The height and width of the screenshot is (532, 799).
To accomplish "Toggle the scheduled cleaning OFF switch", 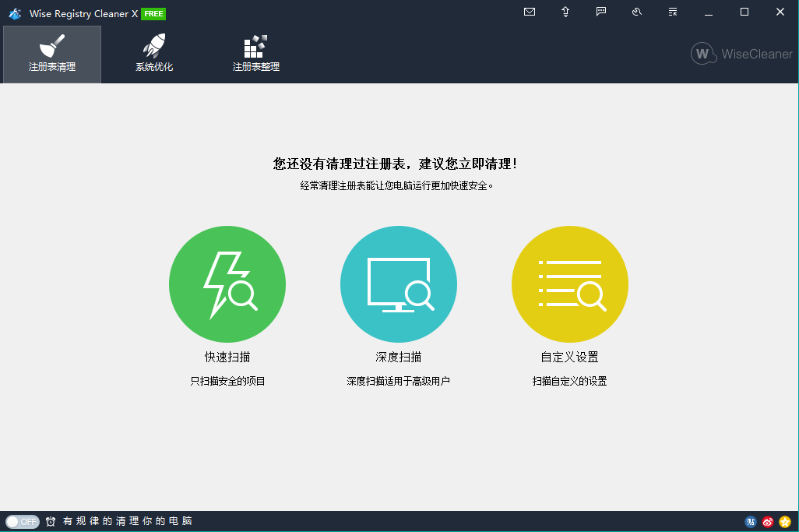I will pos(23,522).
